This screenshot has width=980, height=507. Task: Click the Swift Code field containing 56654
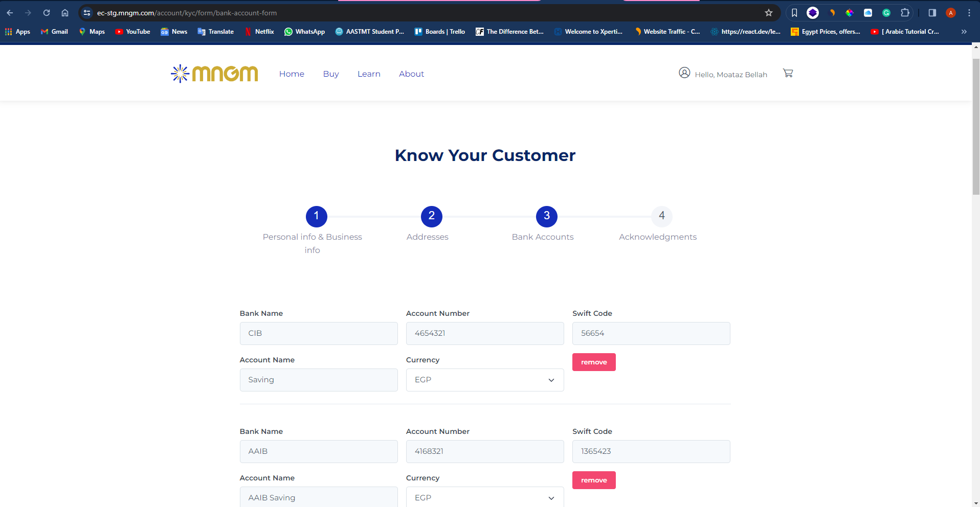tap(651, 333)
